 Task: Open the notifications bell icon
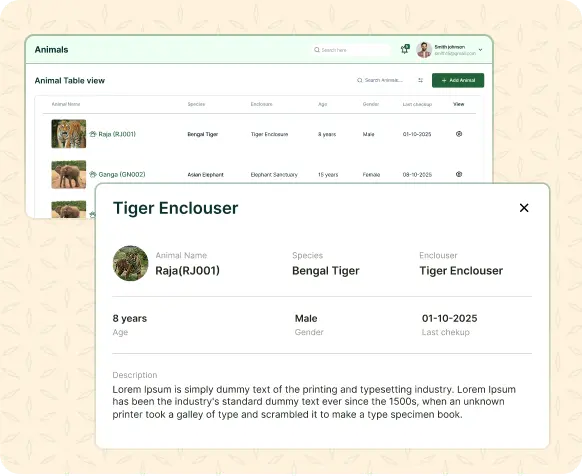point(405,49)
